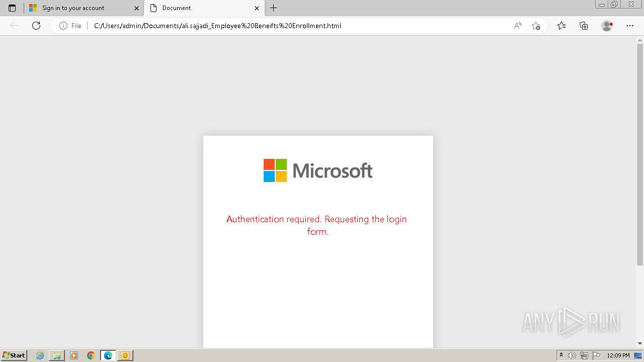This screenshot has width=644, height=362.
Task: Select the 'Document' tab
Action: [x=204, y=8]
